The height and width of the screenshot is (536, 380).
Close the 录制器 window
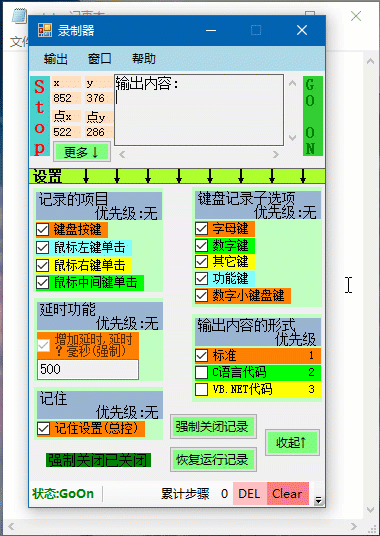coord(302,30)
